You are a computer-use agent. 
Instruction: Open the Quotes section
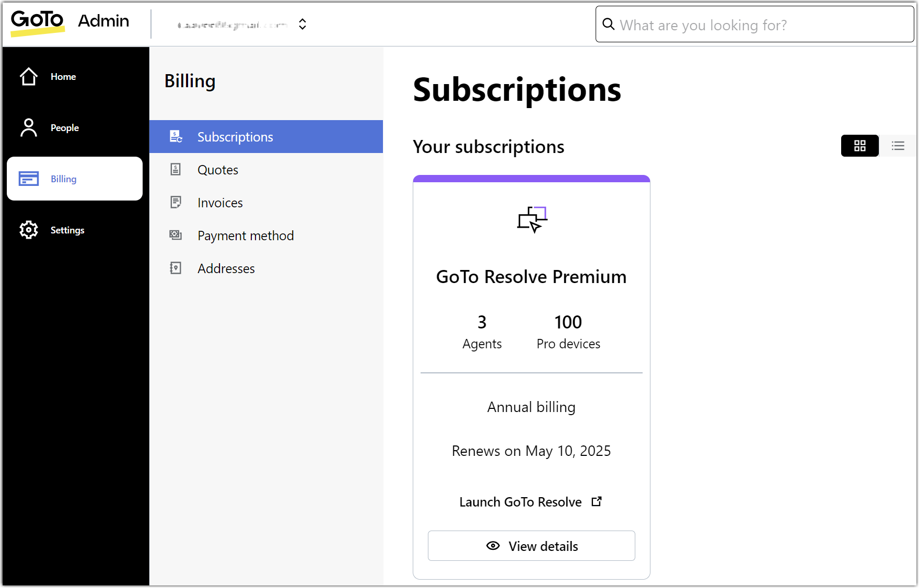(218, 169)
